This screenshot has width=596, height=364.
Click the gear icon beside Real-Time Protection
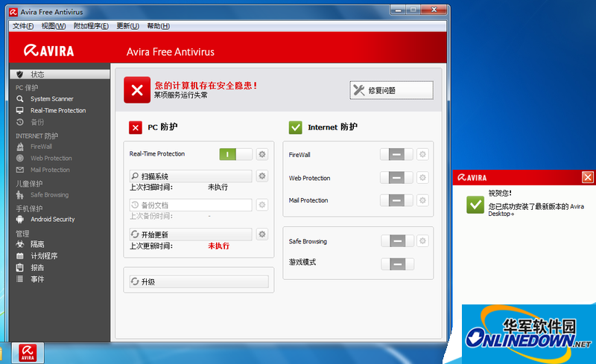coord(261,154)
